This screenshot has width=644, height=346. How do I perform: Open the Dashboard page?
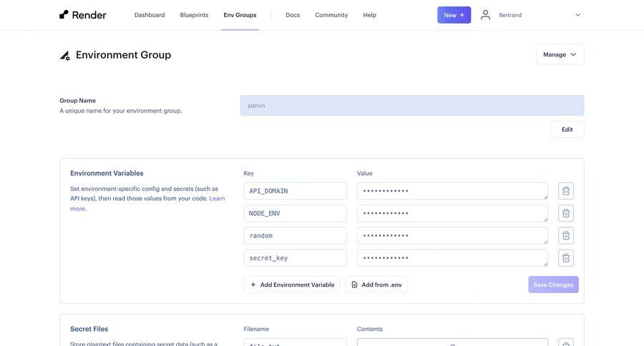click(150, 15)
